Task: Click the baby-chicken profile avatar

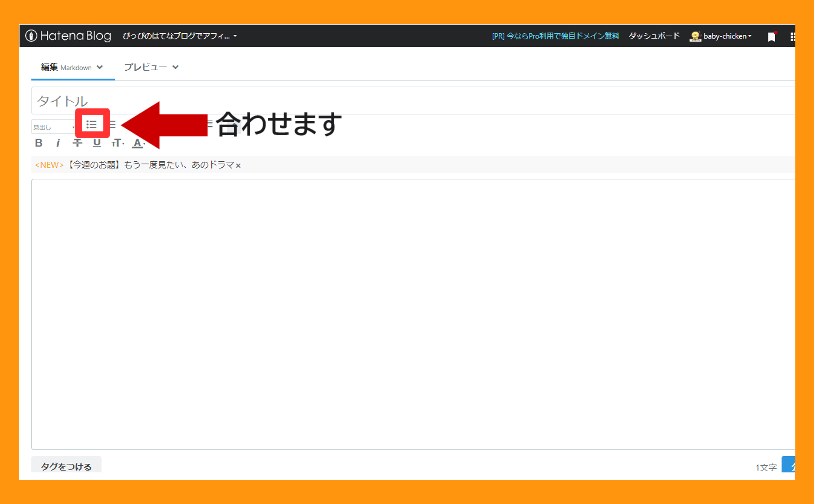Action: (x=695, y=36)
